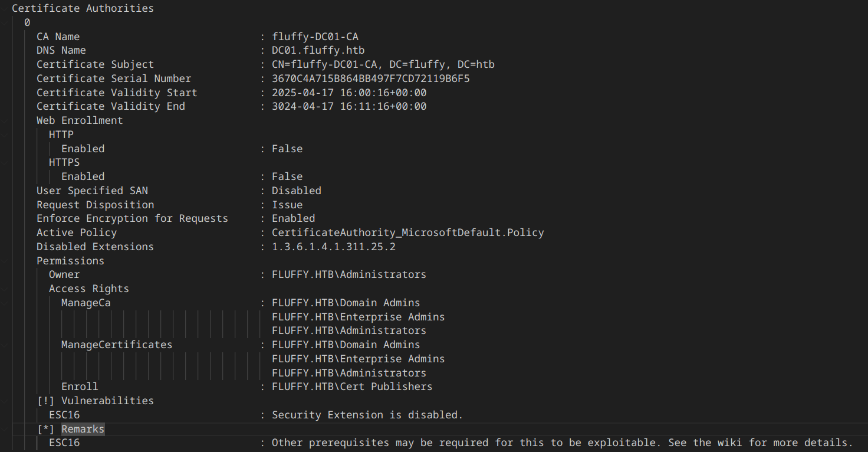
Task: Click the CertificateAuthority_MicrosoftDefault.Policy text
Action: coord(407,232)
